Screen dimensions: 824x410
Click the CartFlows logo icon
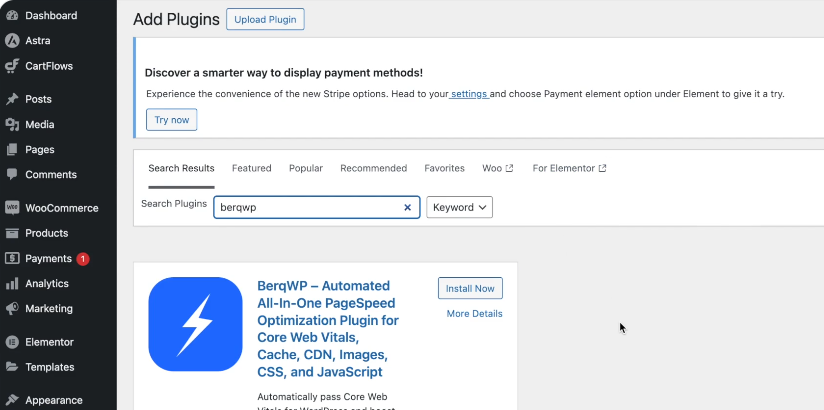tap(12, 66)
